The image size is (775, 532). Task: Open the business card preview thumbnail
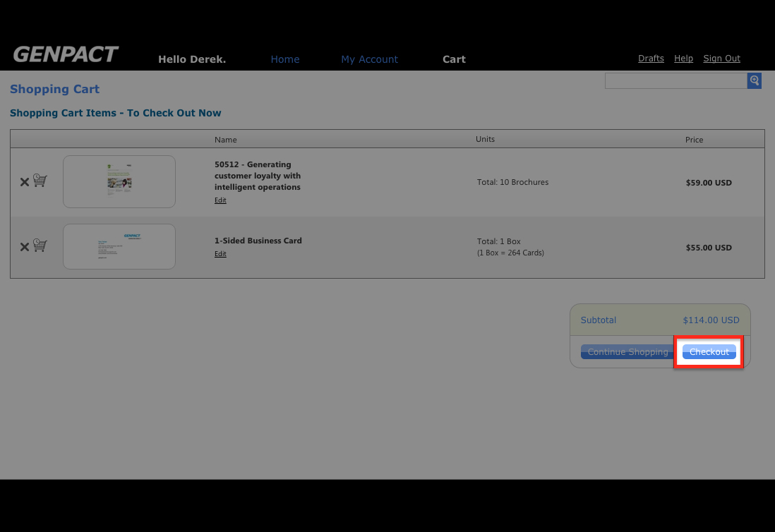[x=119, y=247]
